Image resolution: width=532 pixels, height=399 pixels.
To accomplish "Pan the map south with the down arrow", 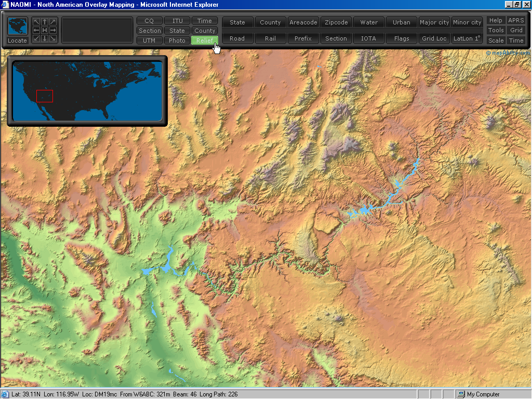I will tap(45, 39).
